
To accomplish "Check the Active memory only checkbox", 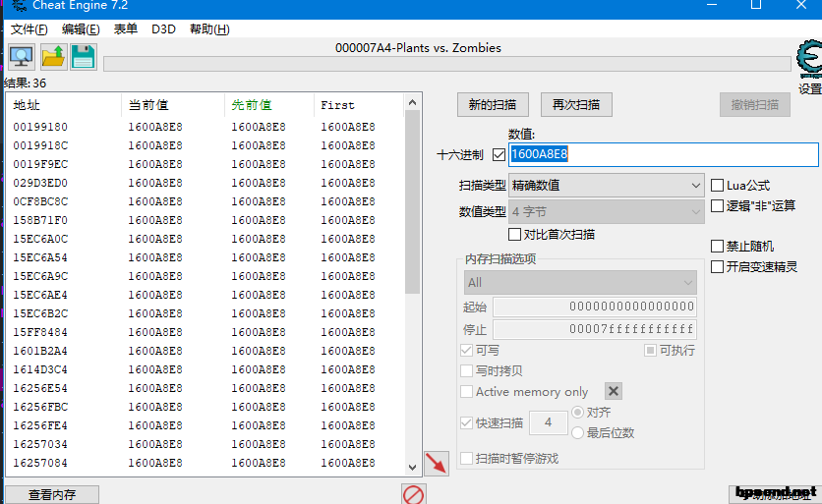I will 466,391.
